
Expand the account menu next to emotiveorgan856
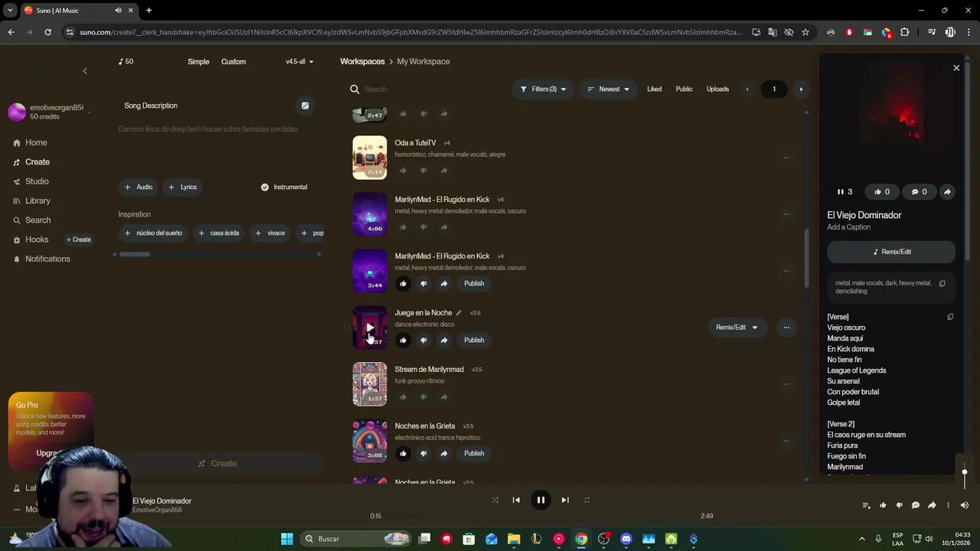(x=89, y=112)
